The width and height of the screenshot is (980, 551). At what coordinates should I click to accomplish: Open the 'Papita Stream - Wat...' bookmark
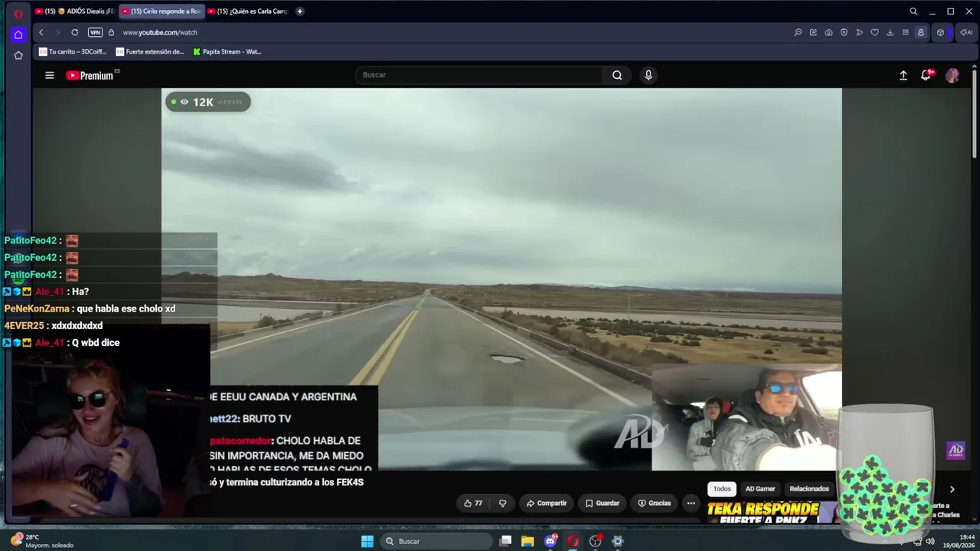(x=227, y=52)
